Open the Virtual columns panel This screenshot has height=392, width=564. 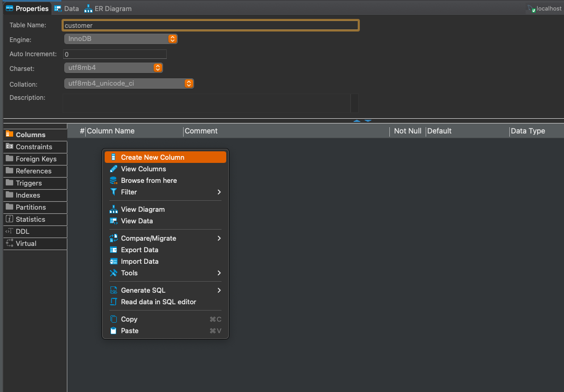coord(23,243)
